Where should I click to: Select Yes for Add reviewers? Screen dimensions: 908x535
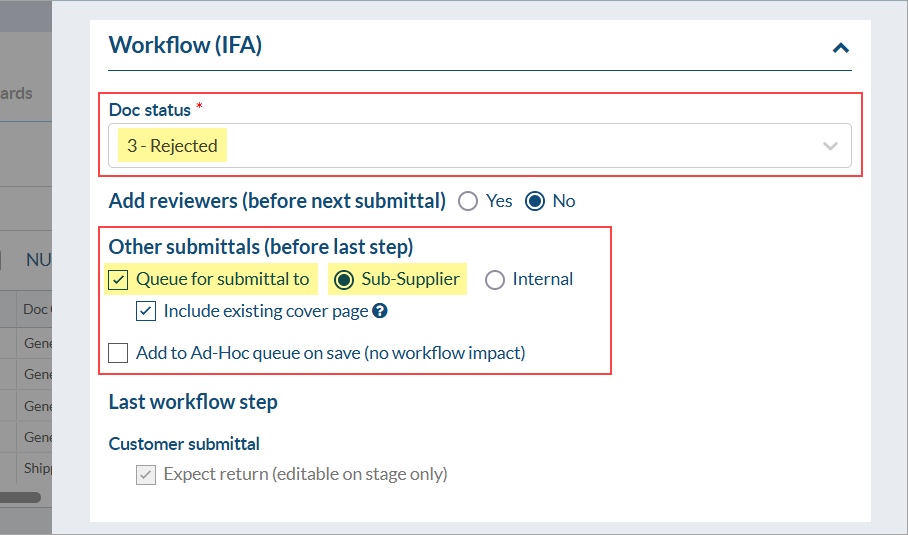(x=468, y=201)
